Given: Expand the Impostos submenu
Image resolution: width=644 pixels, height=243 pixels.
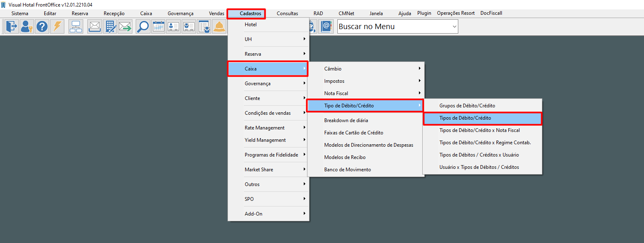Looking at the screenshot, I should (x=366, y=81).
